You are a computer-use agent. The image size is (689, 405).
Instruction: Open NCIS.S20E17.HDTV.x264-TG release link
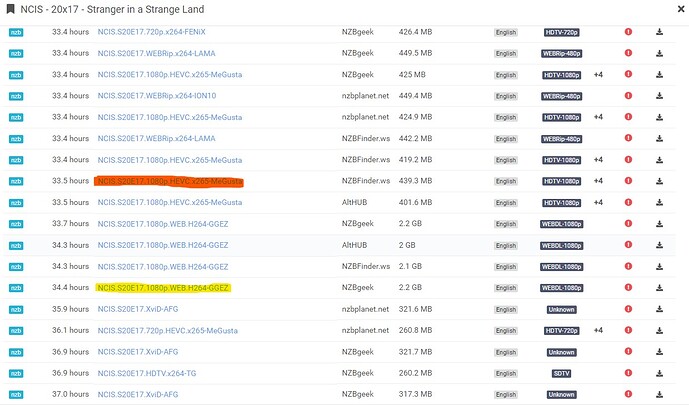click(x=147, y=373)
